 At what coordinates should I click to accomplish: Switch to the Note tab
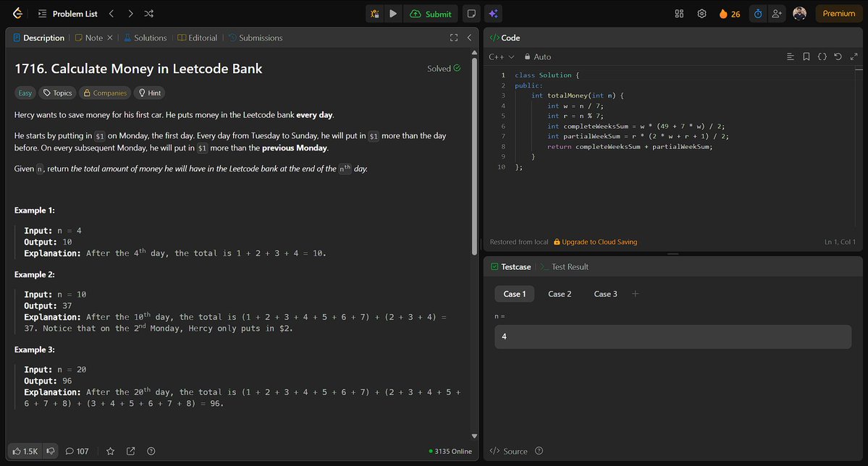tap(89, 38)
